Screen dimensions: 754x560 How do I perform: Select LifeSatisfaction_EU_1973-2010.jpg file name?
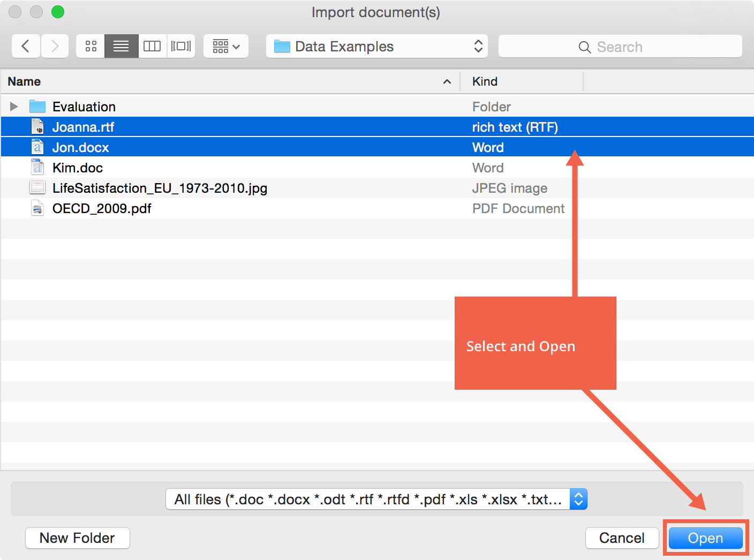160,188
